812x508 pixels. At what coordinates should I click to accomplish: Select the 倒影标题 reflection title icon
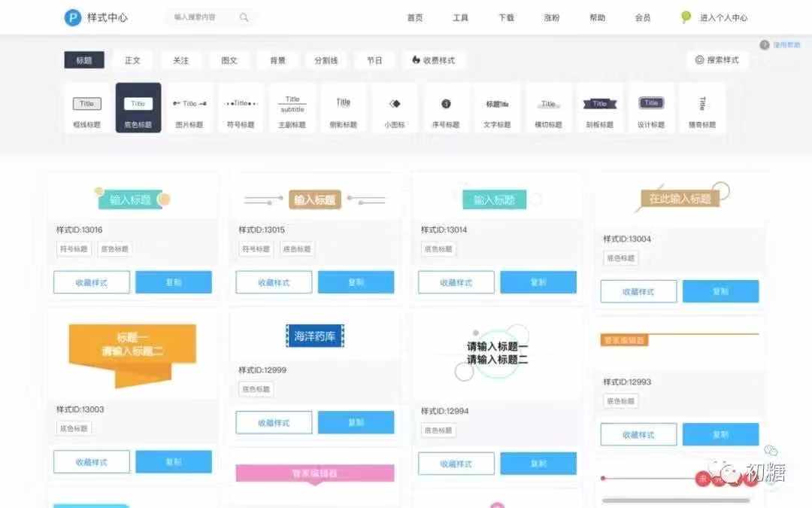344,103
